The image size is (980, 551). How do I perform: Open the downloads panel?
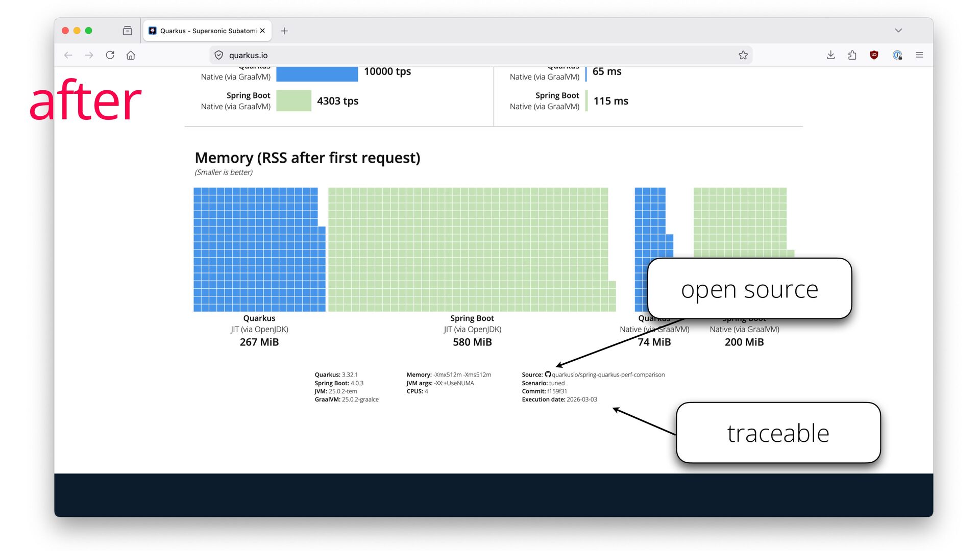tap(830, 55)
